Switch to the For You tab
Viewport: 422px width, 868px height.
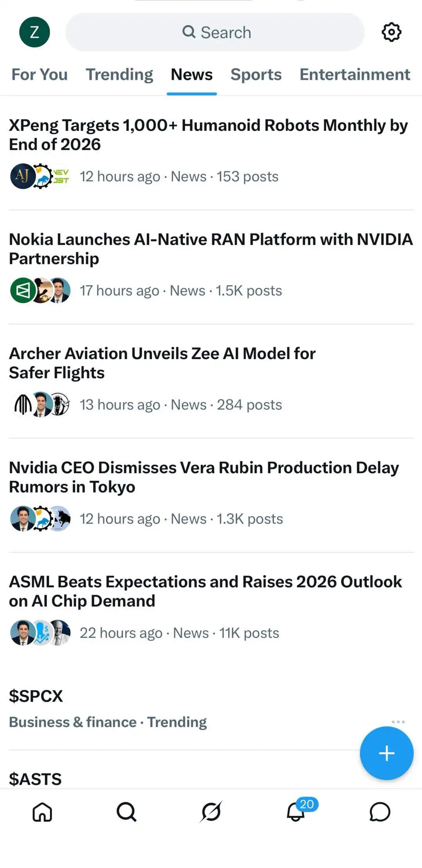pos(39,75)
